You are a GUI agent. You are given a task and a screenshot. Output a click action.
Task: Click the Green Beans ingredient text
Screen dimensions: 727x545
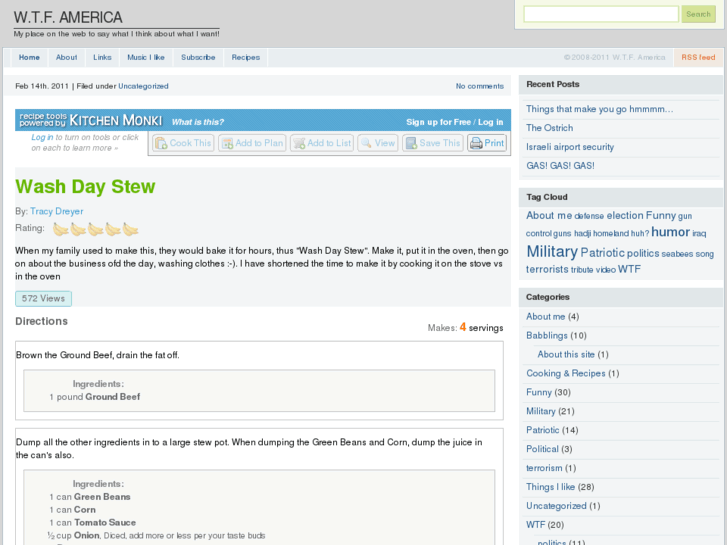click(x=102, y=497)
